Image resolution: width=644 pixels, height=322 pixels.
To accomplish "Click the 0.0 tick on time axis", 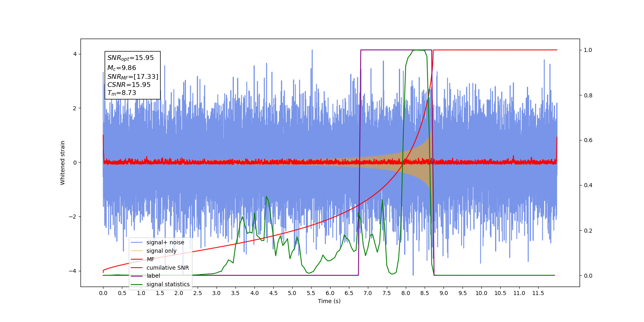I will 103,293.
